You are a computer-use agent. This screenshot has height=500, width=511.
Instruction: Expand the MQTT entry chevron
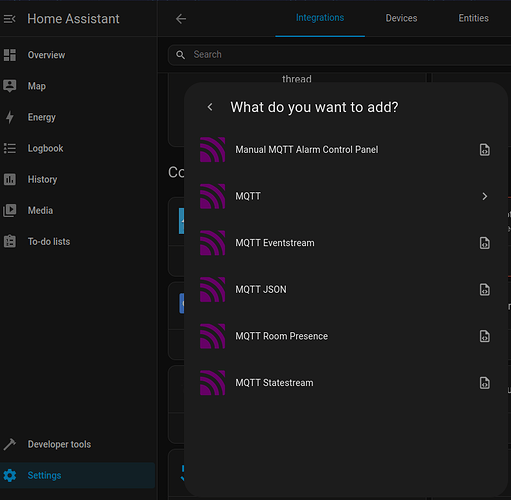[x=485, y=196]
